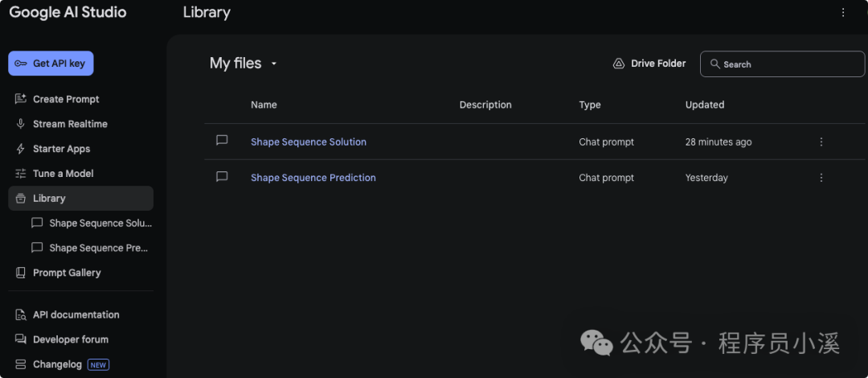Click the Prompt Gallery book icon
The image size is (868, 378).
pos(21,273)
